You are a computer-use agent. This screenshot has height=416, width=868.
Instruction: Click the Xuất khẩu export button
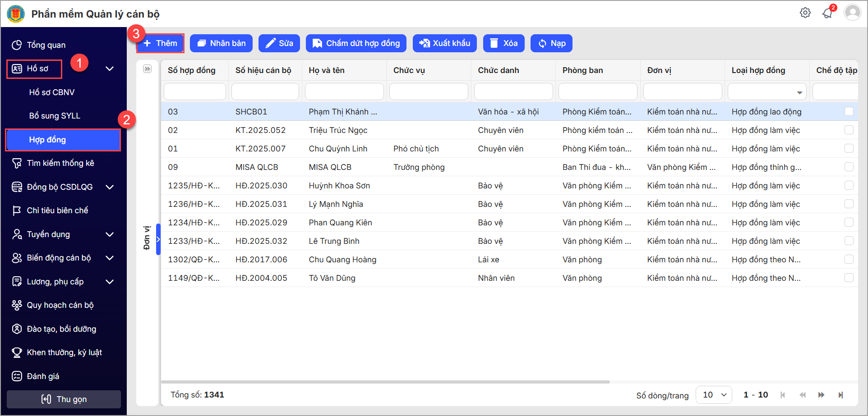(x=444, y=43)
